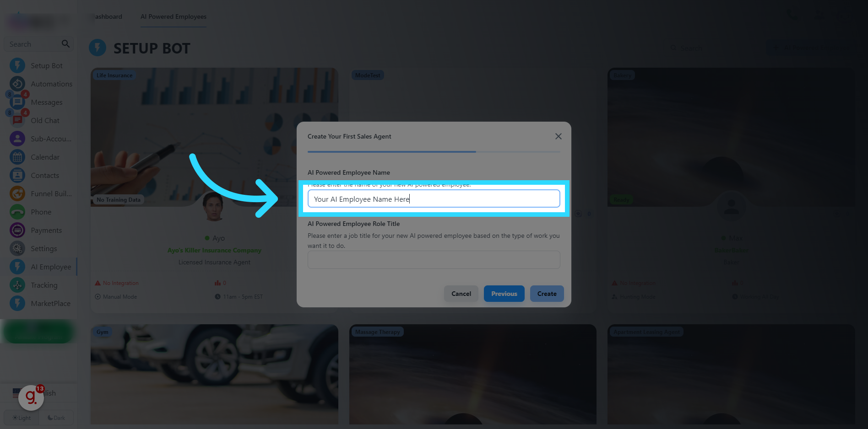The height and width of the screenshot is (429, 868).
Task: Open the Phone sidebar icon
Action: coord(17,212)
